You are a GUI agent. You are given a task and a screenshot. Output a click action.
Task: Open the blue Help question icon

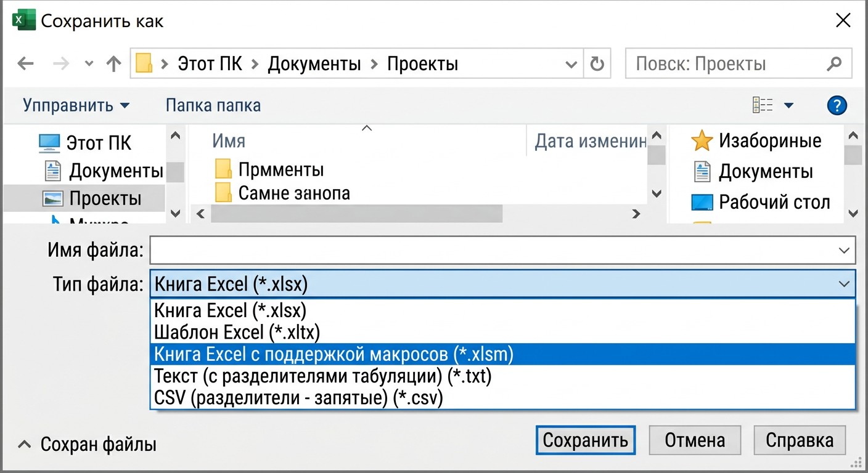click(837, 105)
